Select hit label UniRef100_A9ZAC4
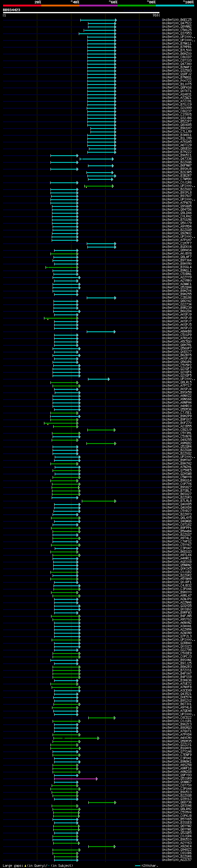 pos(177,846)
